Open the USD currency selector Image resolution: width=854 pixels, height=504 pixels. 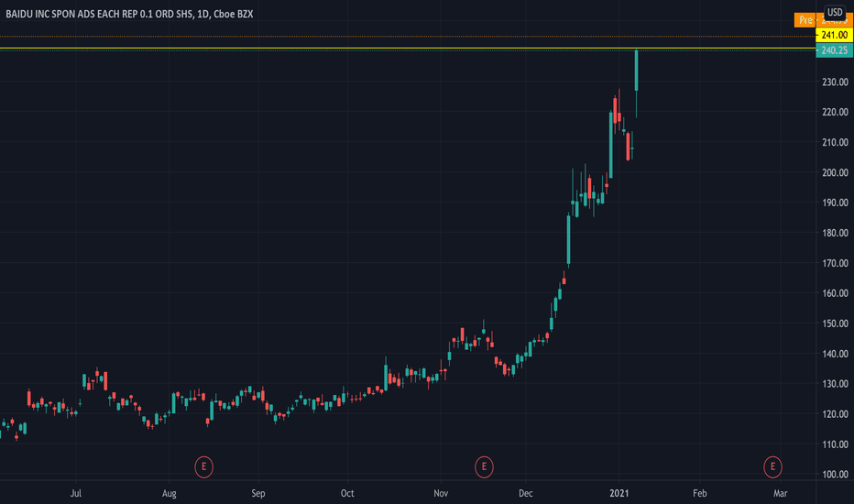[835, 12]
